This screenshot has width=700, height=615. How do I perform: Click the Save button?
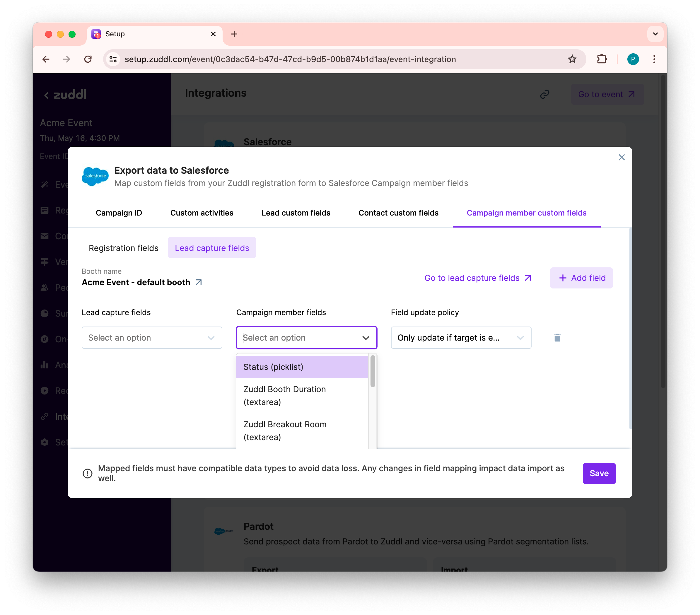[x=599, y=473]
